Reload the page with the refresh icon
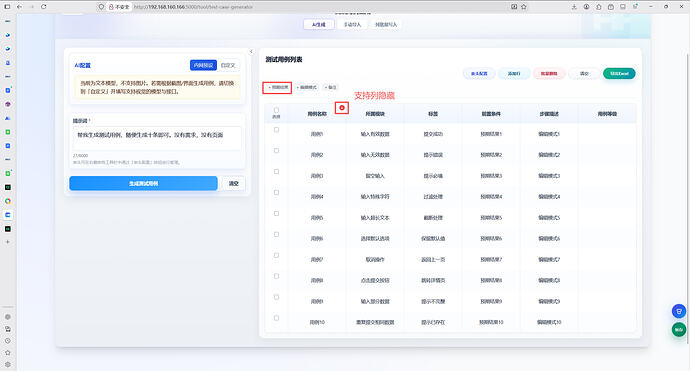Screen dimensions: 690x371 click(x=44, y=7)
